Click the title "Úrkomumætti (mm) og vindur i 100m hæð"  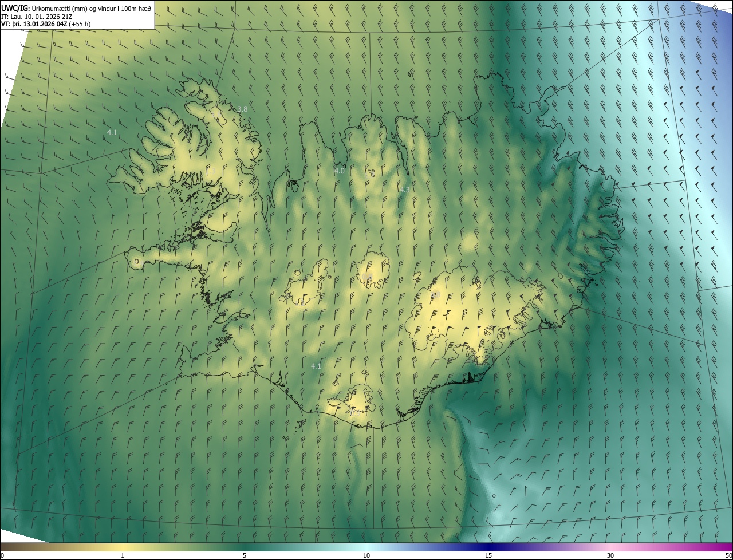click(x=92, y=8)
